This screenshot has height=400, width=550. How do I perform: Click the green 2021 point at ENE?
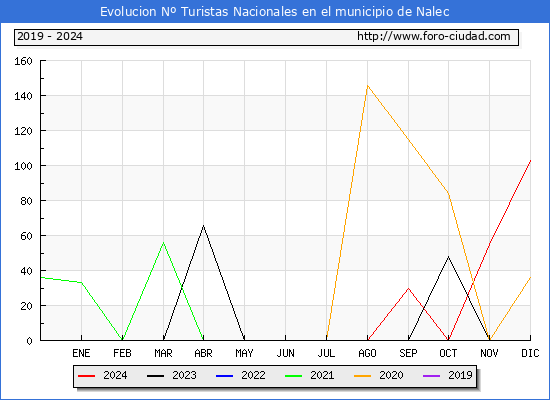(81, 282)
